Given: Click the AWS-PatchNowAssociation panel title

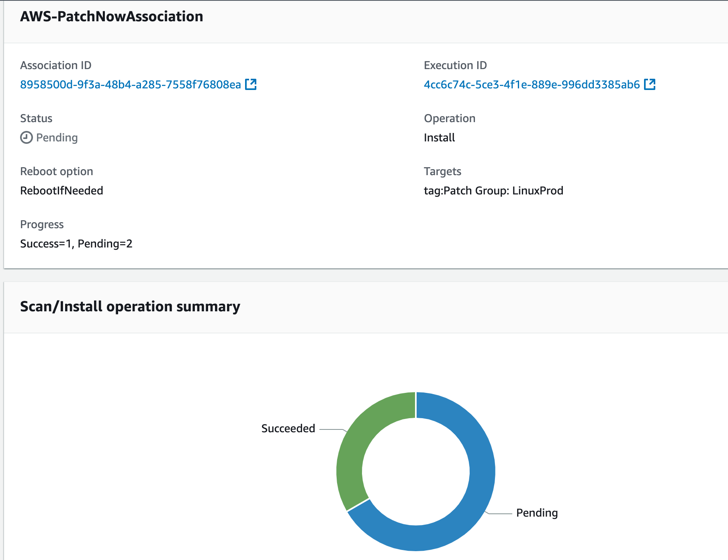Looking at the screenshot, I should [x=111, y=16].
